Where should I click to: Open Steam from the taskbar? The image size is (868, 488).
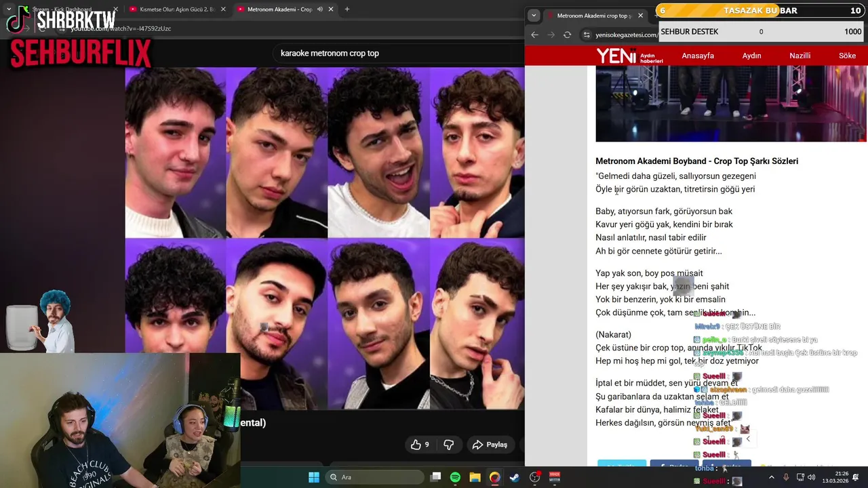514,477
